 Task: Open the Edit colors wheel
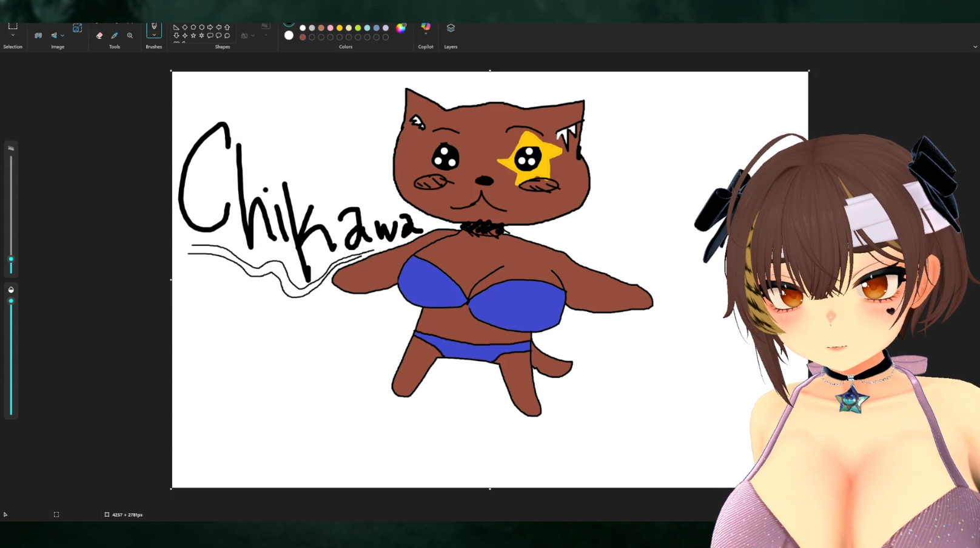tap(401, 28)
